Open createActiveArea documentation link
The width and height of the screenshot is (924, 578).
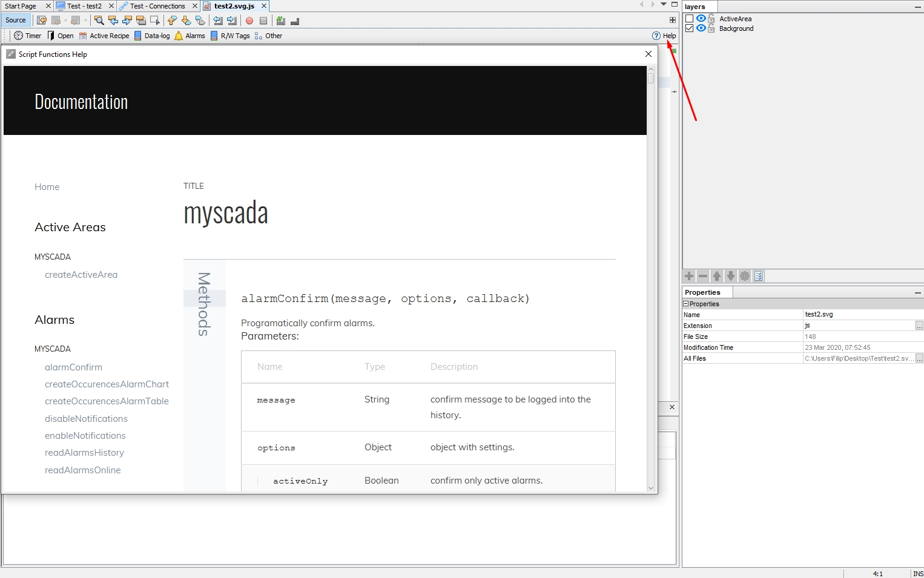click(81, 275)
